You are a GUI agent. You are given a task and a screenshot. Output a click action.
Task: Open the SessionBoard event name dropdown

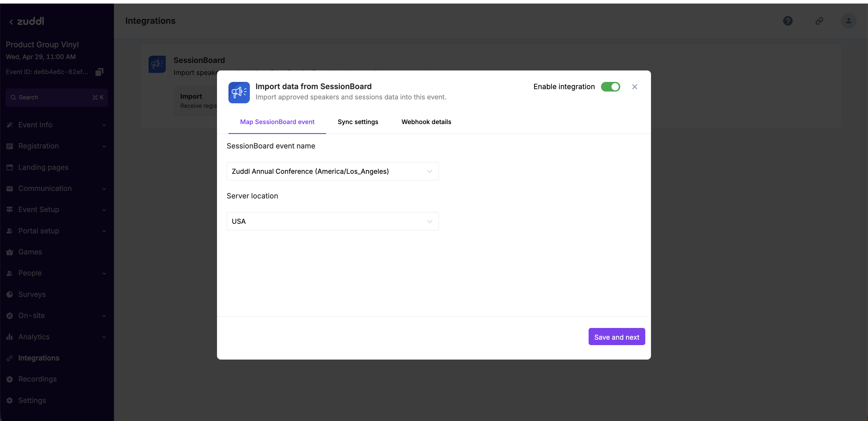coord(332,171)
